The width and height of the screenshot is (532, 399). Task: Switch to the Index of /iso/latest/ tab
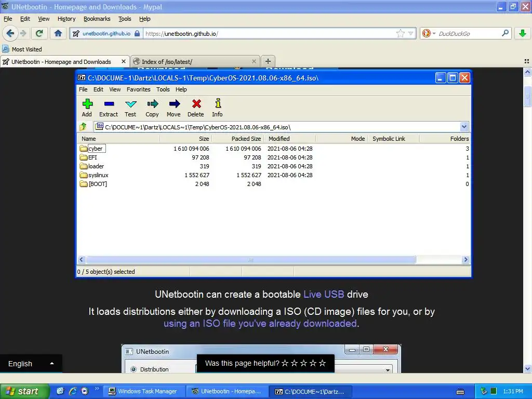(195, 62)
